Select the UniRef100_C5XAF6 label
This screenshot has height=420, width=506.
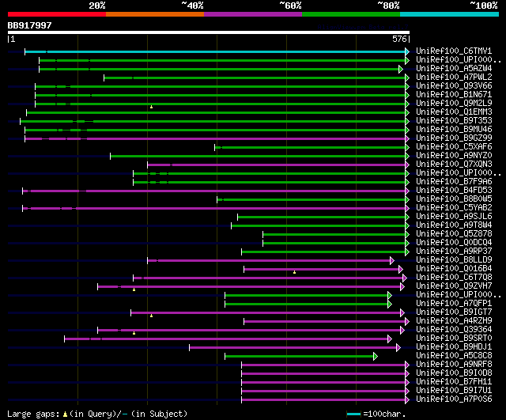point(454,147)
